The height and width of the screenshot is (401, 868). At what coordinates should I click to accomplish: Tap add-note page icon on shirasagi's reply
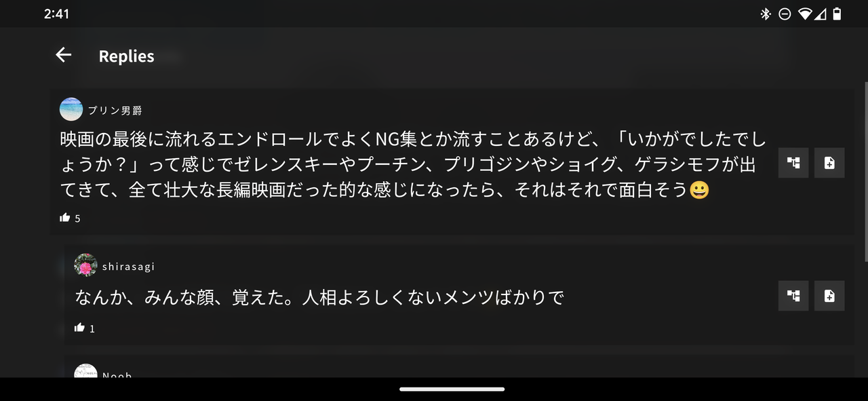pos(829,296)
